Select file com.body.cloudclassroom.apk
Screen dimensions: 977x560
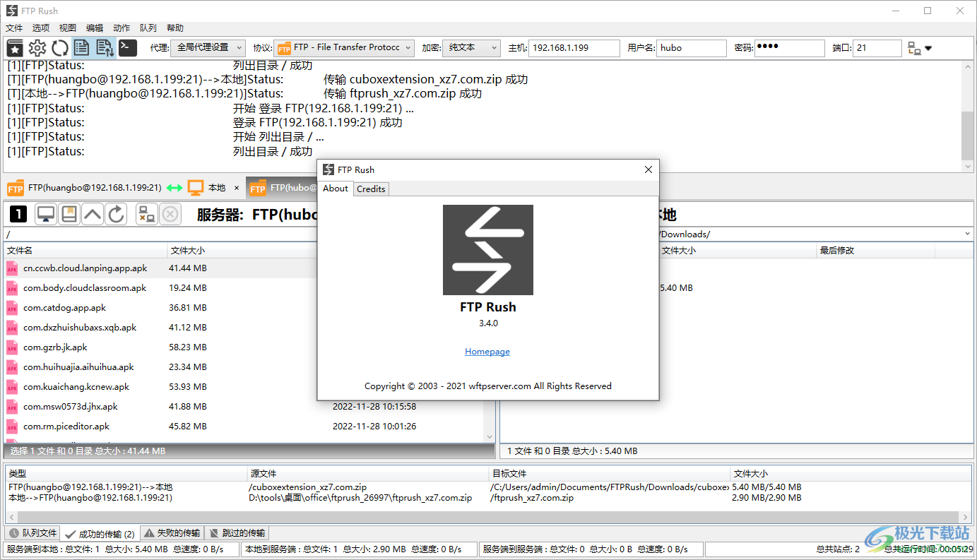[85, 288]
